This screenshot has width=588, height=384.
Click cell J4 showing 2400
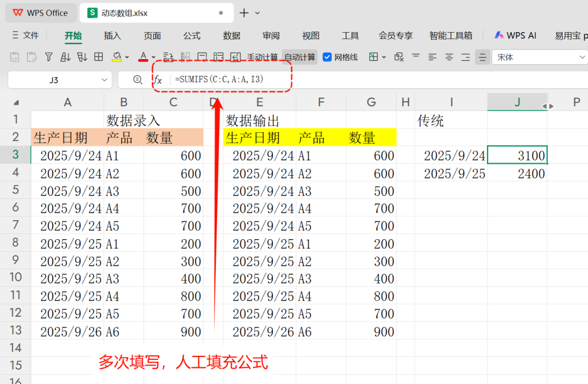pyautogui.click(x=517, y=173)
